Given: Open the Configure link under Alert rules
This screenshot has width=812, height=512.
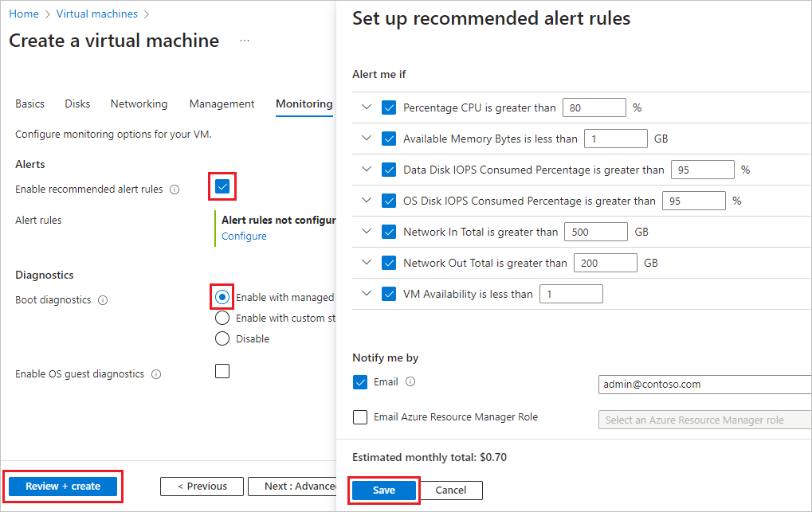Looking at the screenshot, I should point(244,236).
